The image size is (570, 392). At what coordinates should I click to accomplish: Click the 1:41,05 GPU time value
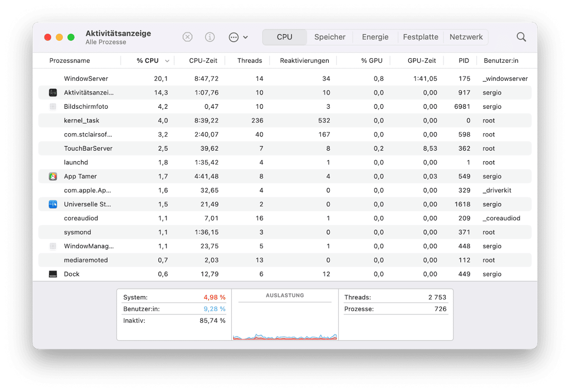coord(425,79)
